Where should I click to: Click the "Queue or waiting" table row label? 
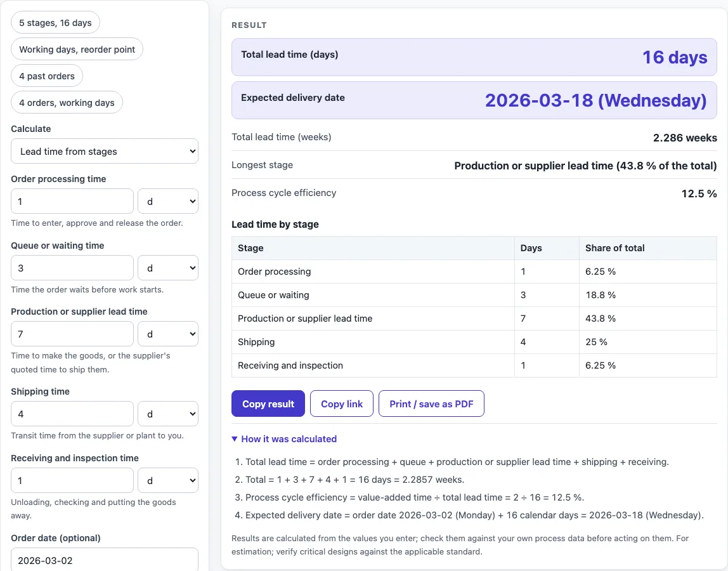coord(273,295)
